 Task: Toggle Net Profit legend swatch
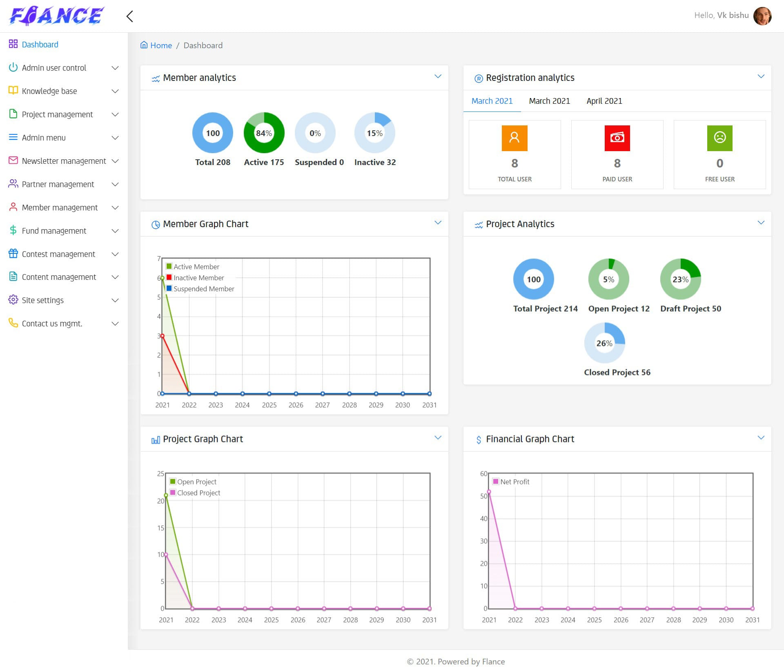coord(496,482)
